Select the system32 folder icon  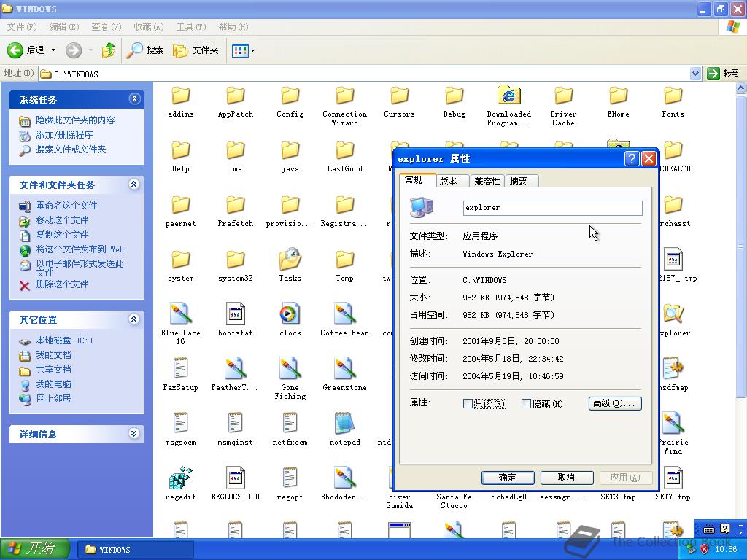(236, 260)
